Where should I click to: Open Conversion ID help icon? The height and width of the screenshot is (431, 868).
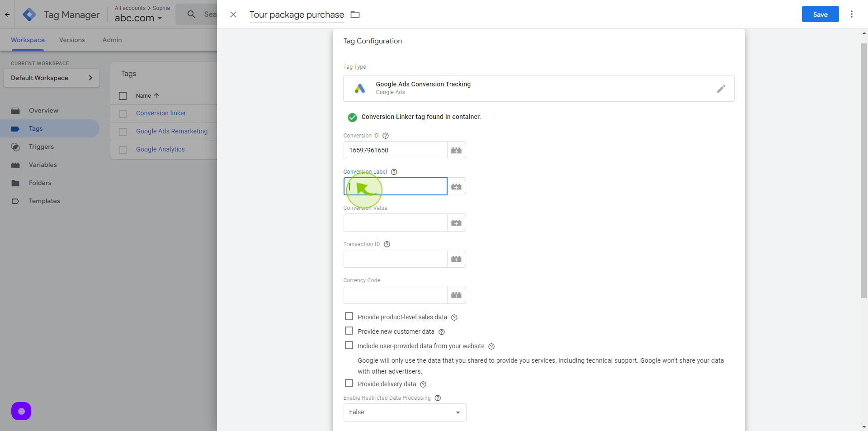click(x=386, y=136)
